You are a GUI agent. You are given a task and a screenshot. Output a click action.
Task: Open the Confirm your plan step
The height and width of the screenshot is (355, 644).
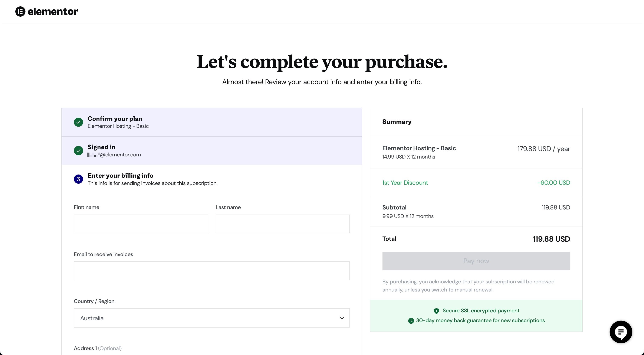(211, 122)
